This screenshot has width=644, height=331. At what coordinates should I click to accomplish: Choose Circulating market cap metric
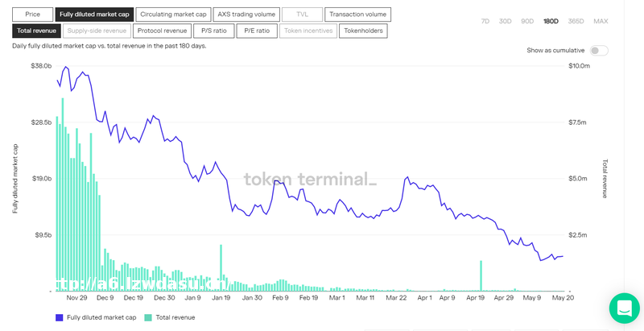(173, 14)
